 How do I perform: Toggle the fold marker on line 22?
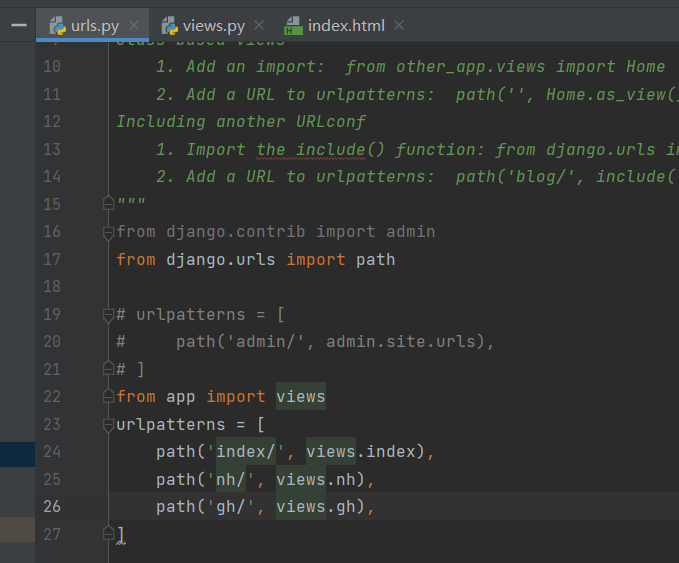click(108, 396)
